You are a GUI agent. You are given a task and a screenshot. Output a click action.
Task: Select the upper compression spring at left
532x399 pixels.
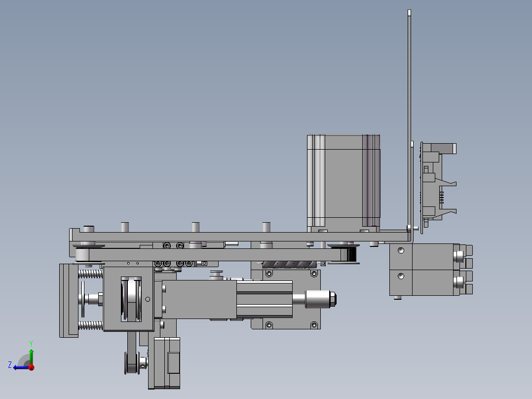pos(90,274)
